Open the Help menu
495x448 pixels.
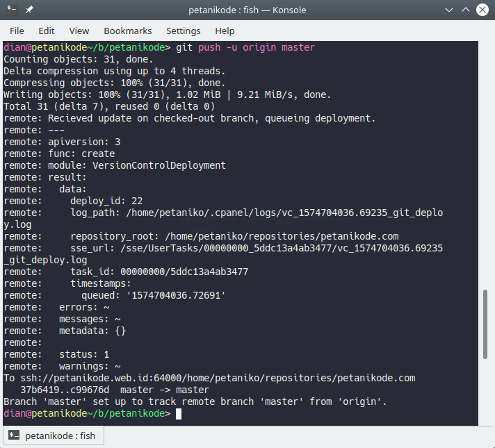pyautogui.click(x=225, y=31)
